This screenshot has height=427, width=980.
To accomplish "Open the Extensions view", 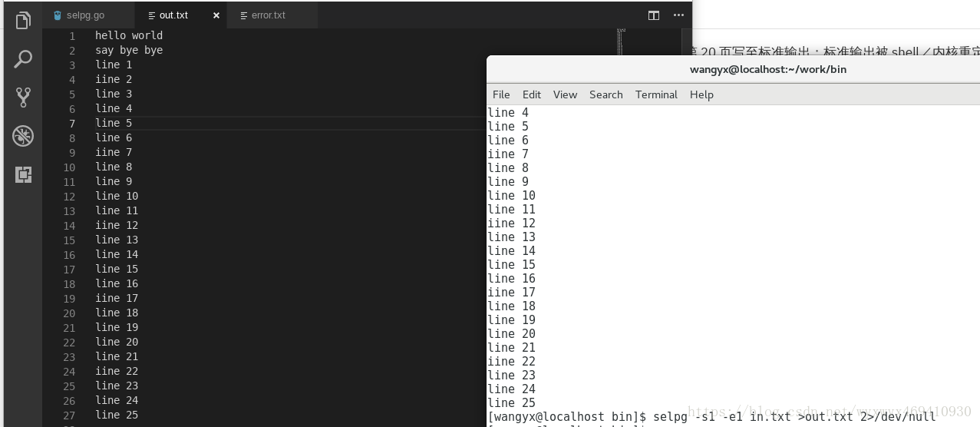I will click(x=23, y=174).
